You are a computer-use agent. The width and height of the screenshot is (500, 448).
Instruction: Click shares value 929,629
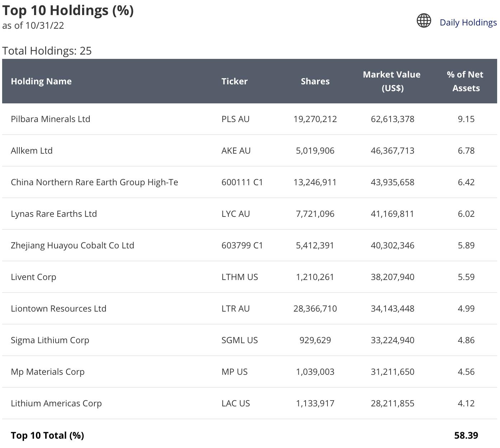(x=315, y=340)
